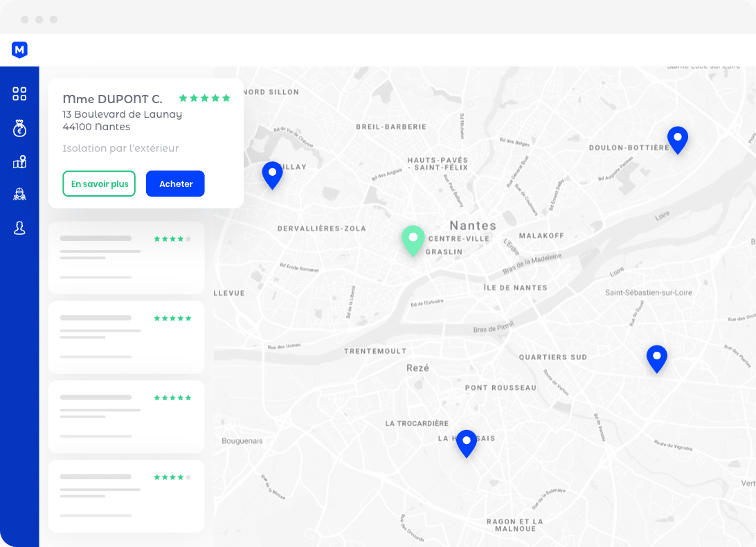Select the blue map pin near La Trocardière
The height and width of the screenshot is (547, 756).
tap(466, 443)
